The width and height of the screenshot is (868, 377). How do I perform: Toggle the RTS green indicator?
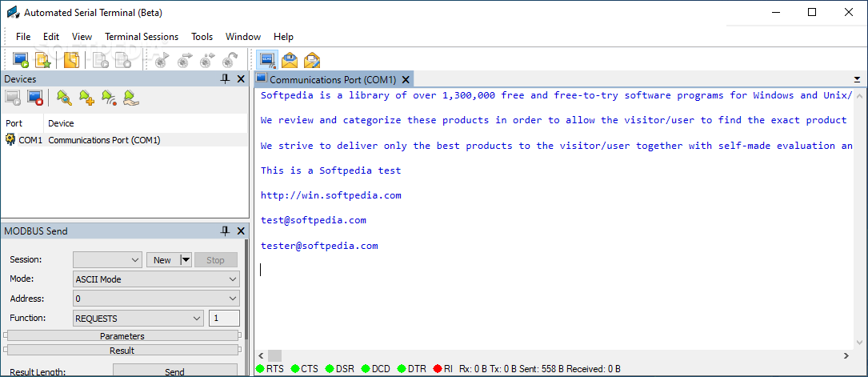tap(260, 369)
